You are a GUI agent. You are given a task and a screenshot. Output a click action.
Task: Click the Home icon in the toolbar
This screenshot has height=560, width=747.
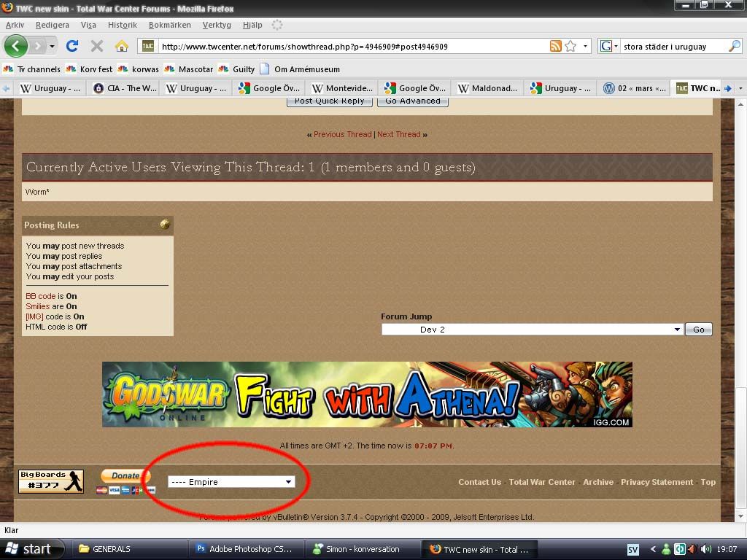(122, 46)
